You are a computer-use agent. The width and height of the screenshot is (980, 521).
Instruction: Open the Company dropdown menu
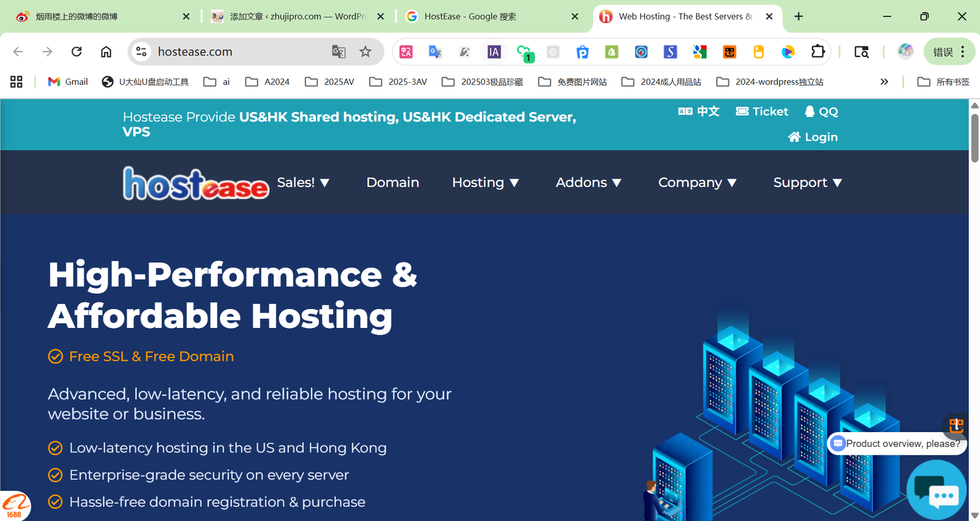point(697,183)
